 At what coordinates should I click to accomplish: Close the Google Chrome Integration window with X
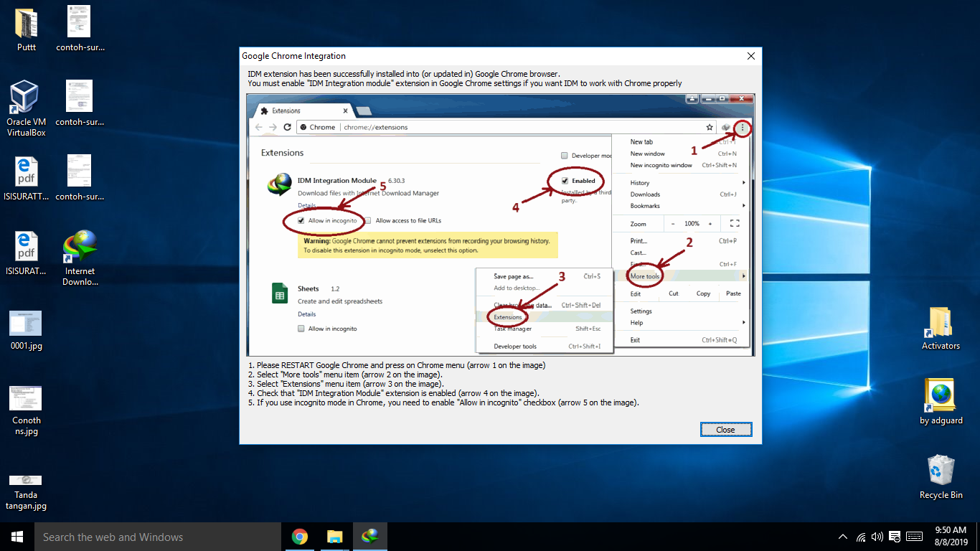(x=751, y=56)
